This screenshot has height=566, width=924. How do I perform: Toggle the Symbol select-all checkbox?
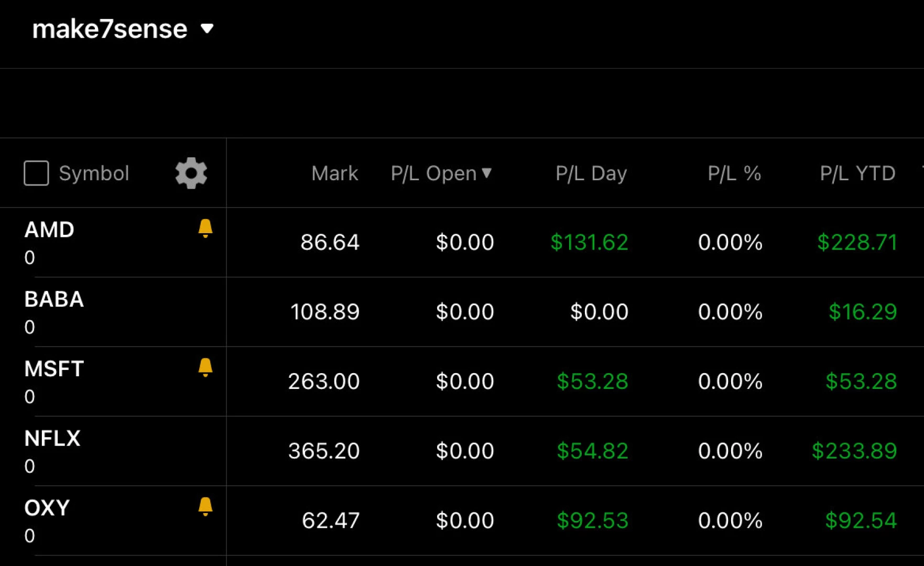coord(36,173)
